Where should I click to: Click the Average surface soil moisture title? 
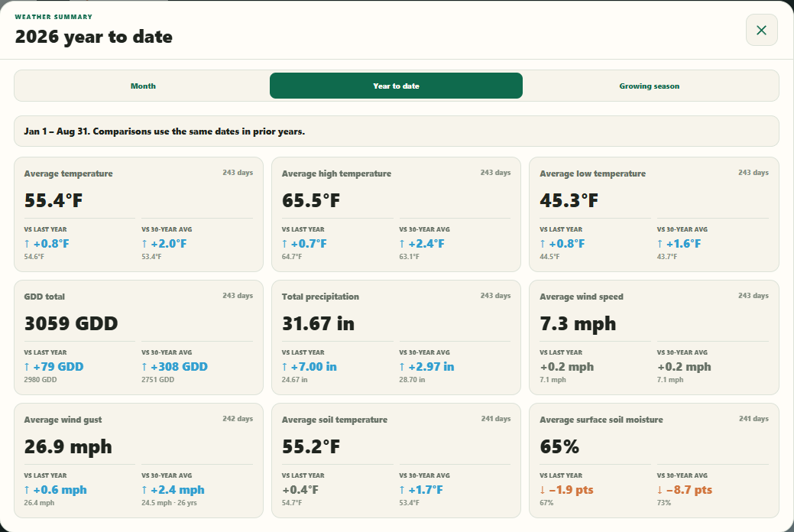[601, 420]
